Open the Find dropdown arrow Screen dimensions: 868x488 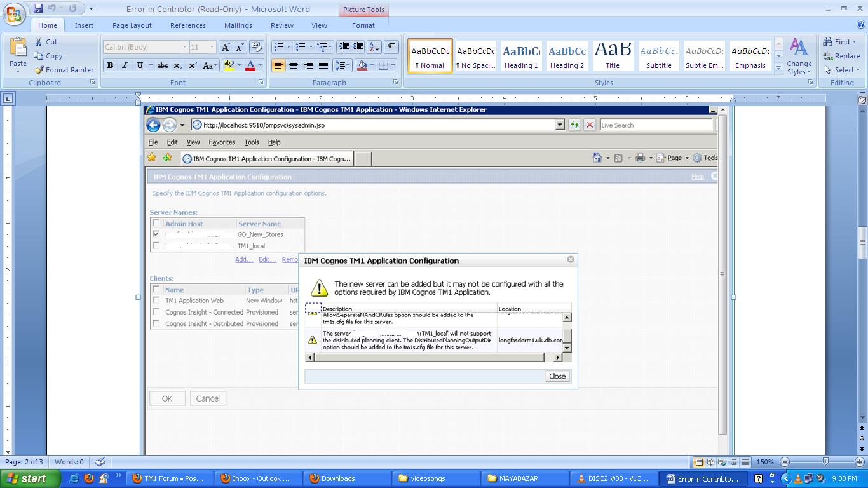855,42
